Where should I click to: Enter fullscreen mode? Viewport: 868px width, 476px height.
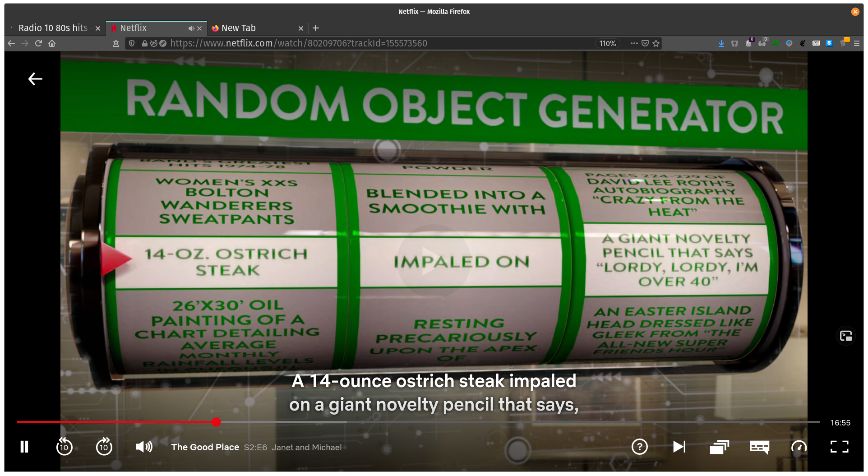tap(839, 447)
